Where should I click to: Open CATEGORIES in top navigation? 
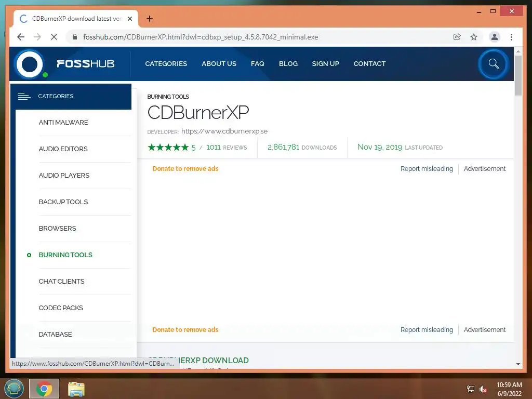(x=166, y=64)
